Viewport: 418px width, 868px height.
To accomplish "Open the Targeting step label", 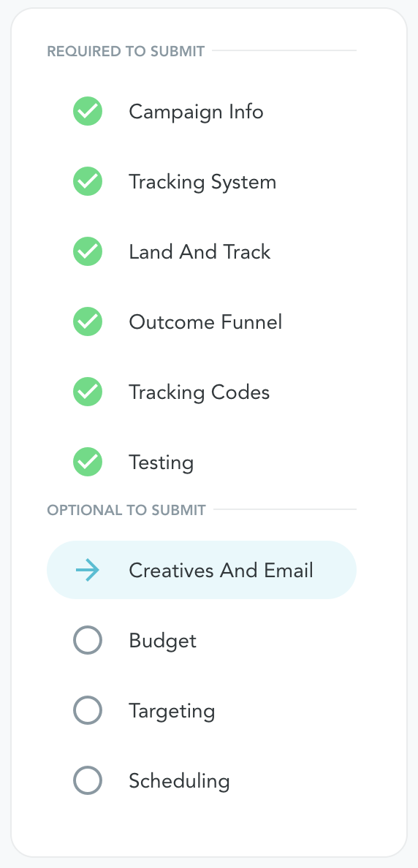I will tap(172, 712).
